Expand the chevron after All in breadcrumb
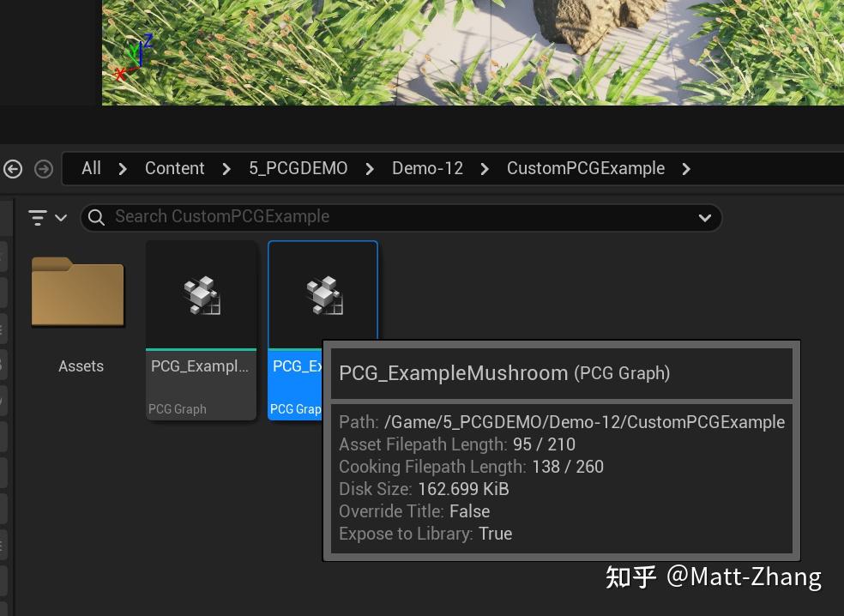844x616 pixels. click(x=123, y=169)
